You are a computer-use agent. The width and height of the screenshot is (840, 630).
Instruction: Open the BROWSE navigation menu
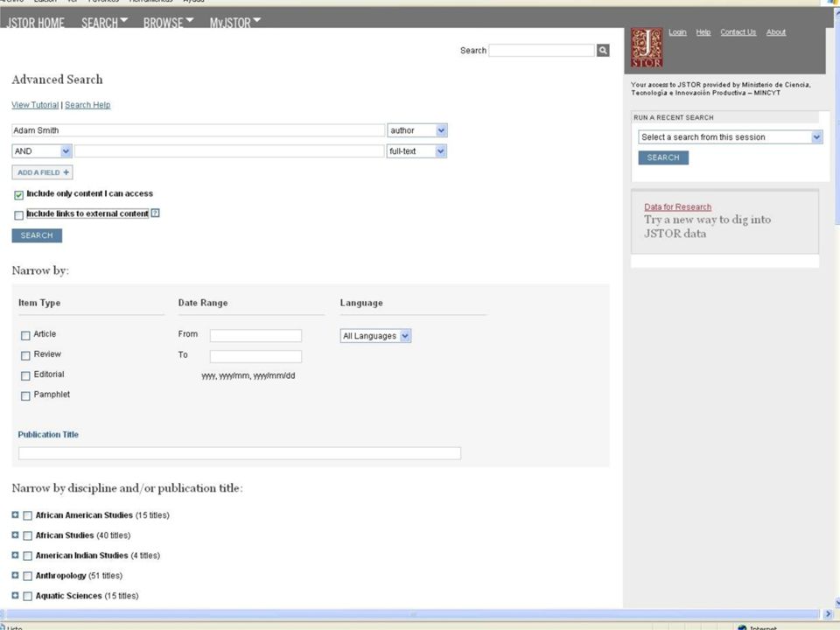coord(168,23)
